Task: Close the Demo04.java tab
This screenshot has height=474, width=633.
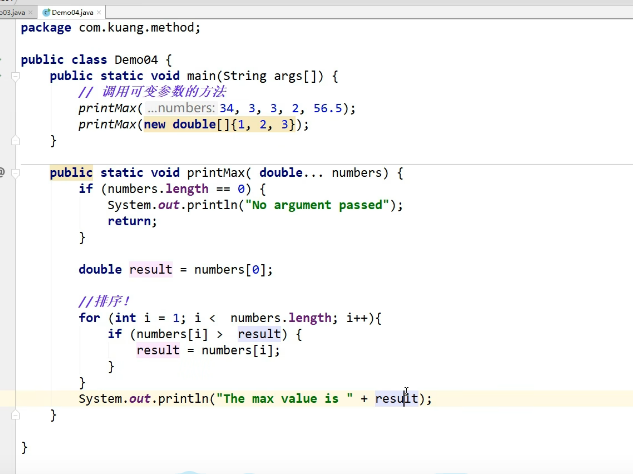Action: click(99, 13)
